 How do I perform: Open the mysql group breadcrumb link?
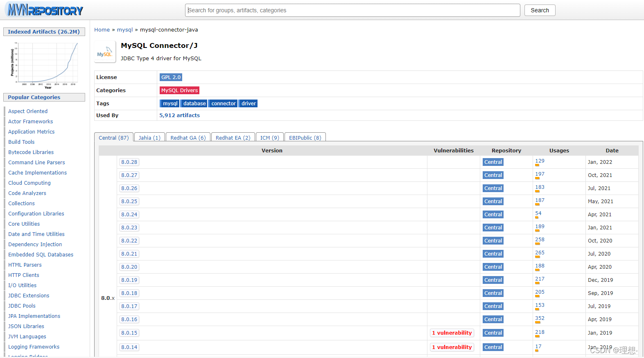click(125, 30)
